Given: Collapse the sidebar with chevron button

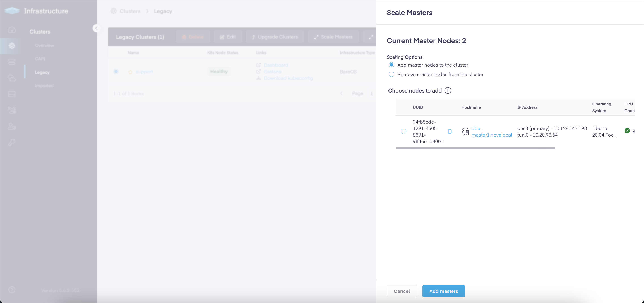Looking at the screenshot, I should point(97,28).
